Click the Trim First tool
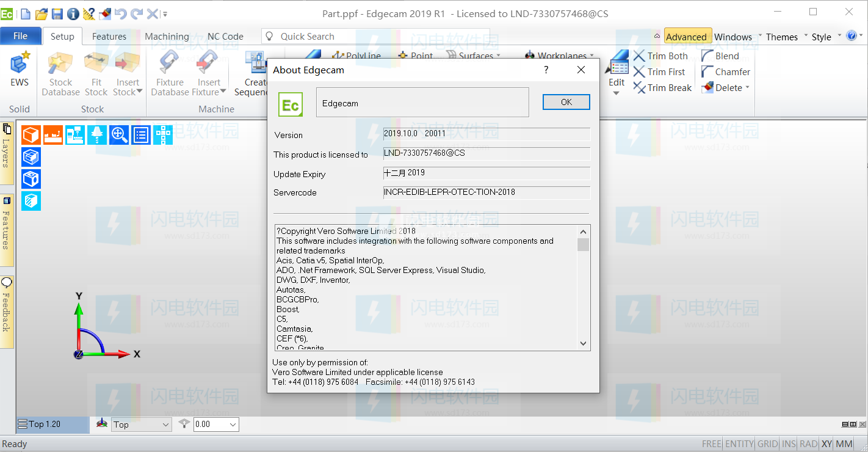 pos(659,71)
